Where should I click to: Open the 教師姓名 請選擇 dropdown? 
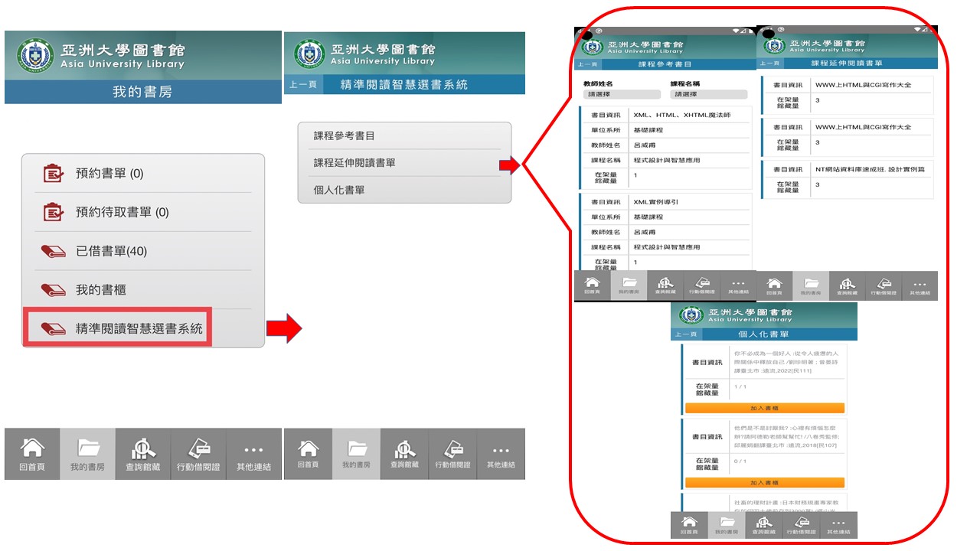[x=620, y=93]
